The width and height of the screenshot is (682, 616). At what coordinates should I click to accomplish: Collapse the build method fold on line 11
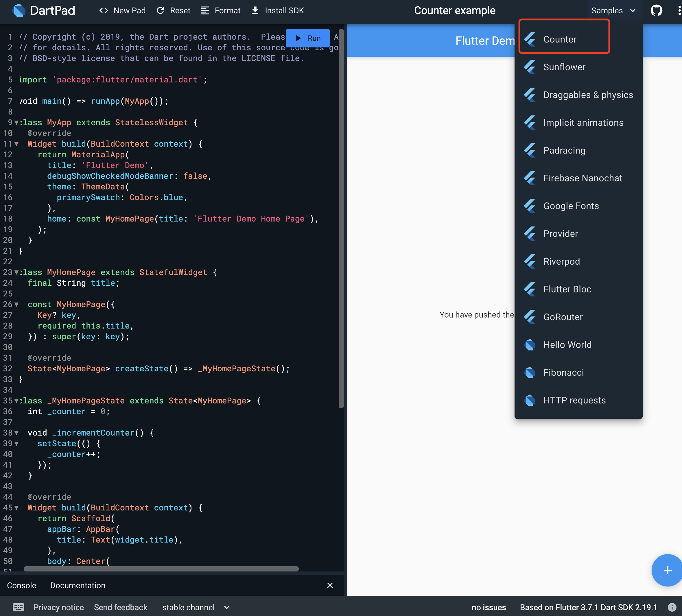16,144
